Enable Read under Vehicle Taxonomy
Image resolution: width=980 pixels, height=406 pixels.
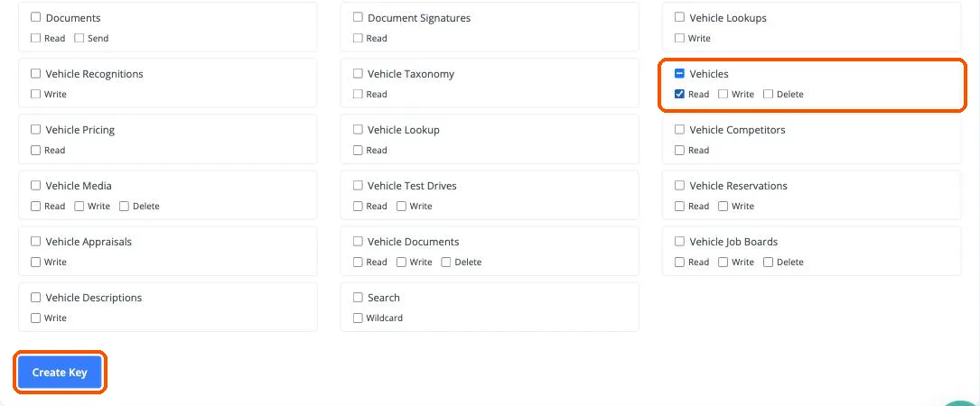click(x=358, y=95)
